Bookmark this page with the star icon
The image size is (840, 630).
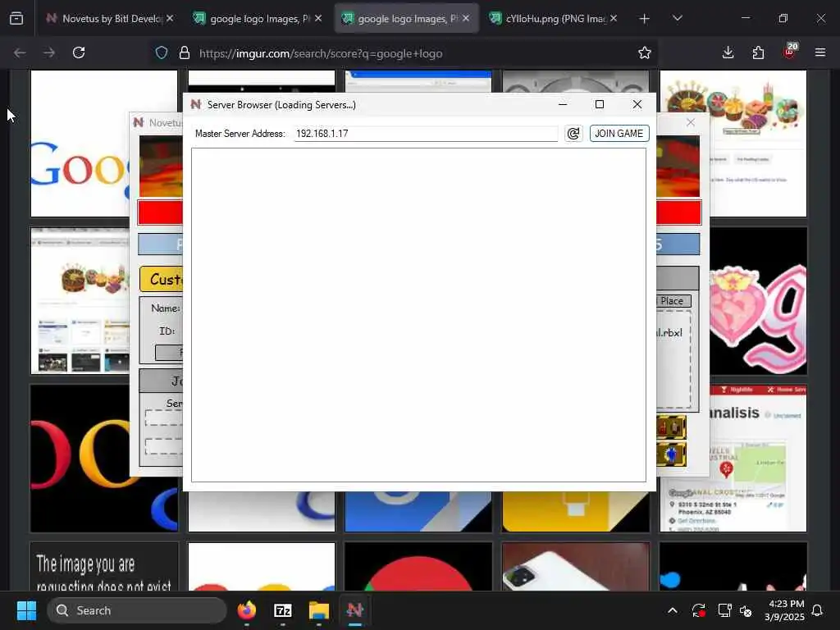coord(645,52)
